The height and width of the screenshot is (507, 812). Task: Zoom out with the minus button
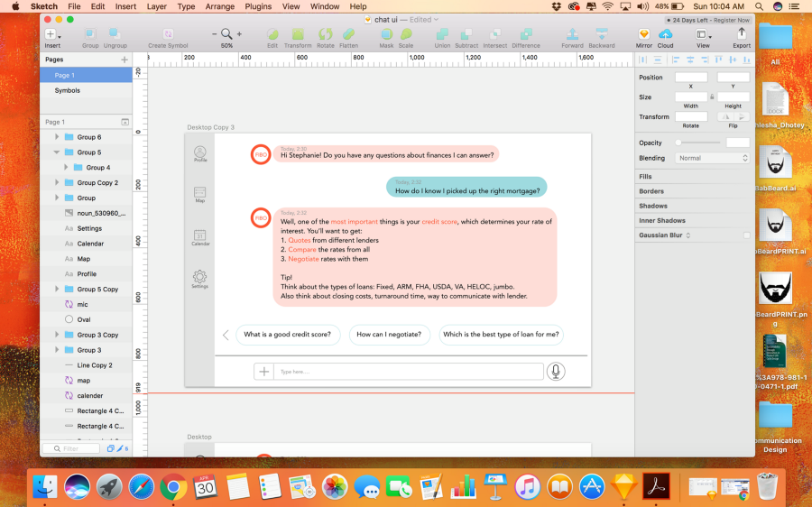[215, 34]
